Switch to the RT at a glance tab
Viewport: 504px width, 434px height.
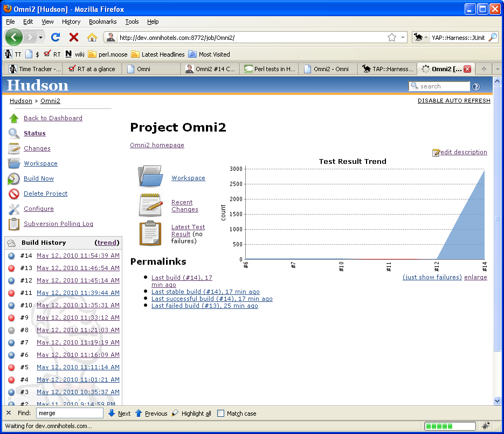pyautogui.click(x=93, y=69)
